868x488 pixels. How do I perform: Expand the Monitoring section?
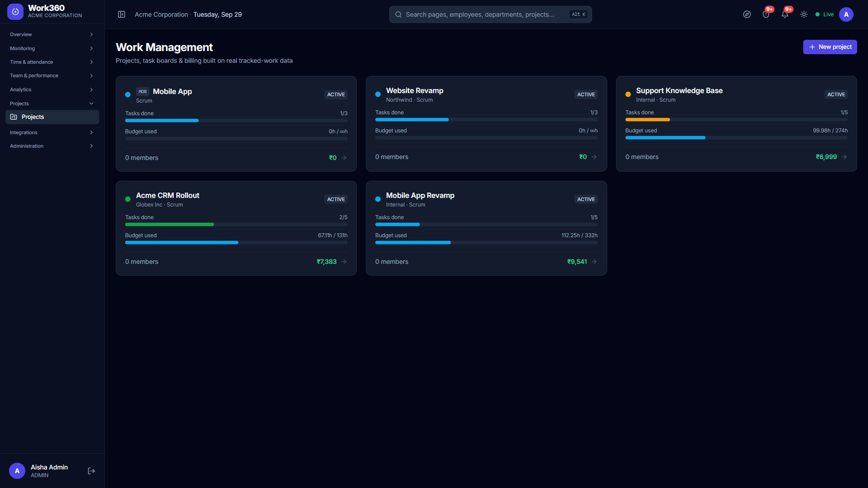[x=52, y=48]
